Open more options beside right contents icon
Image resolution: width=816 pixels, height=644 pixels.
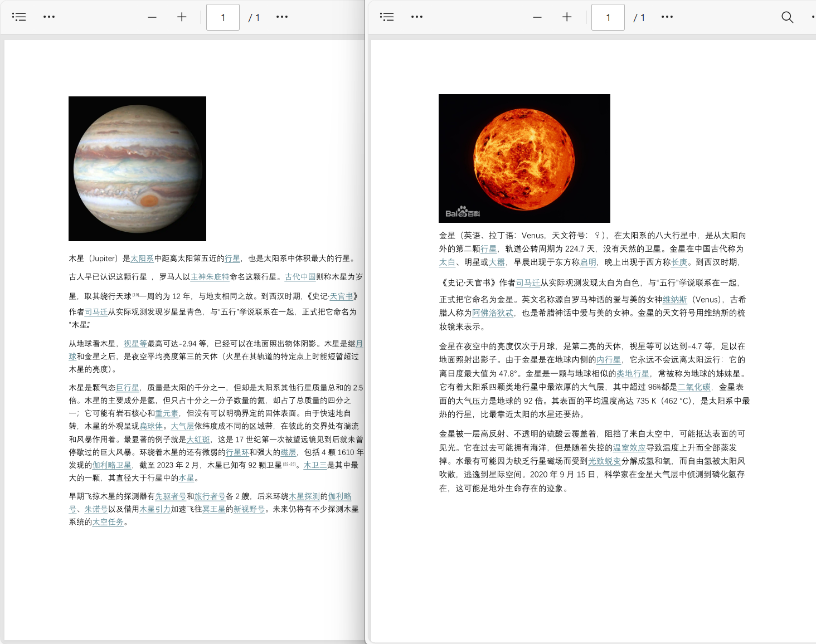tap(417, 17)
